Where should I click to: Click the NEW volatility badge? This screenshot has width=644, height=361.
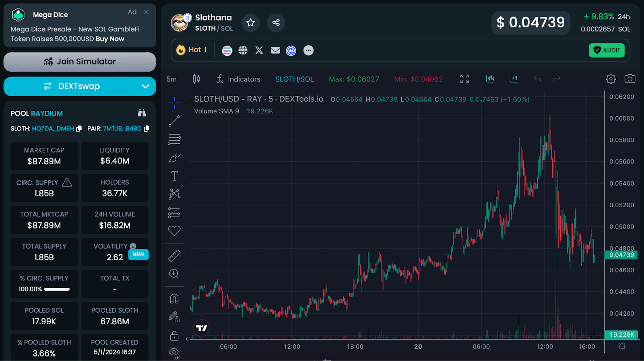(138, 254)
